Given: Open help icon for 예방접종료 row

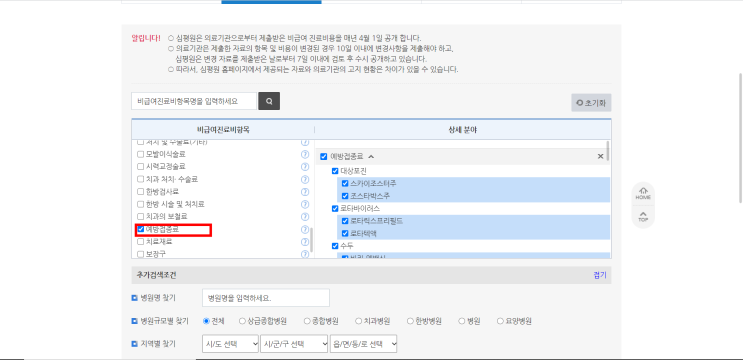Looking at the screenshot, I should pos(305,230).
